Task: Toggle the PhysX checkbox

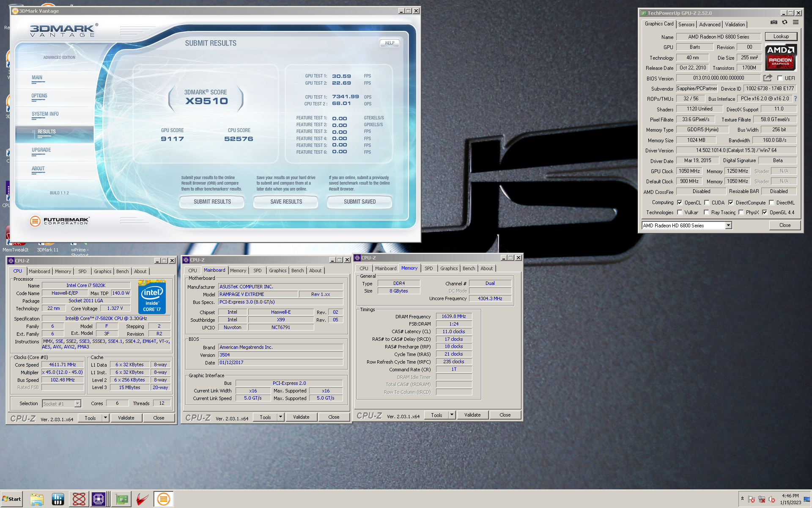Action: pos(741,212)
